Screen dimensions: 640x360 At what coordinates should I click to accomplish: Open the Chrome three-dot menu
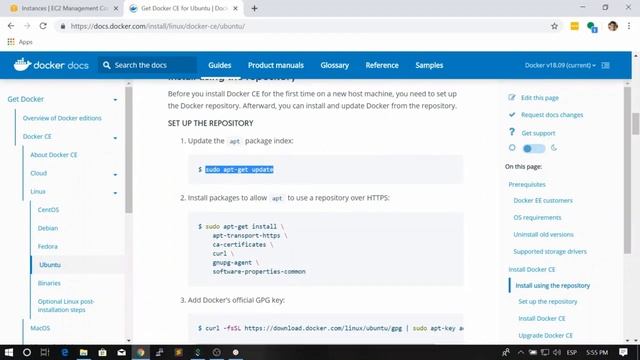point(629,26)
